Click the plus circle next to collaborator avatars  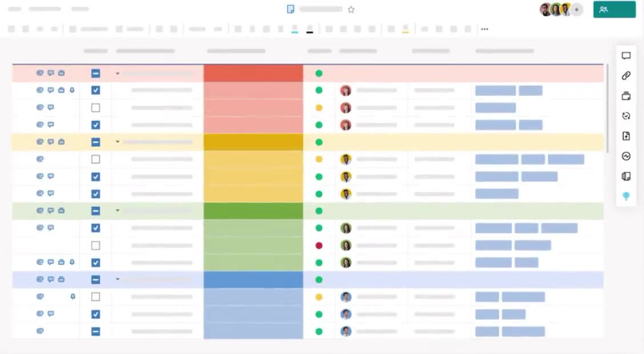point(576,10)
